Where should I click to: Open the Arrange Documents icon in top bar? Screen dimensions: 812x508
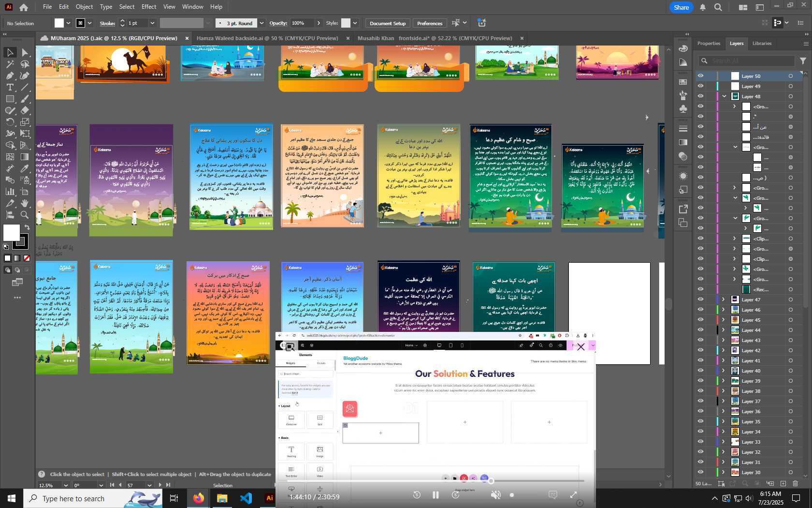pyautogui.click(x=743, y=7)
